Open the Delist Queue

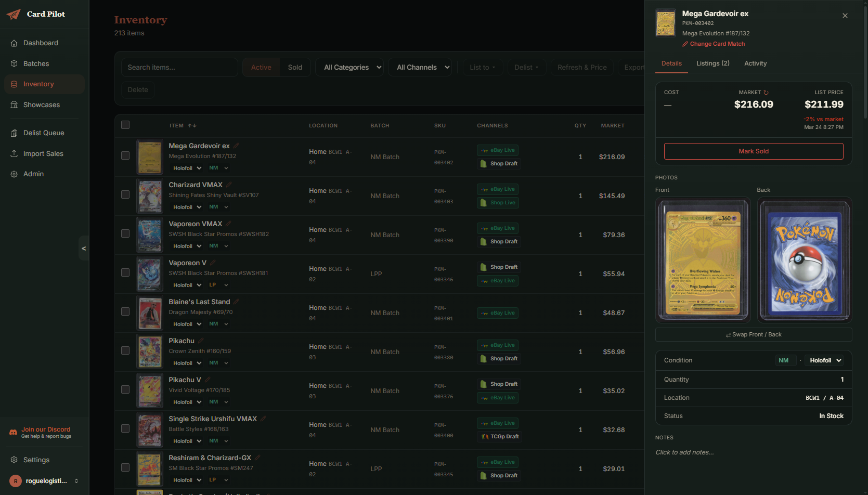(44, 133)
